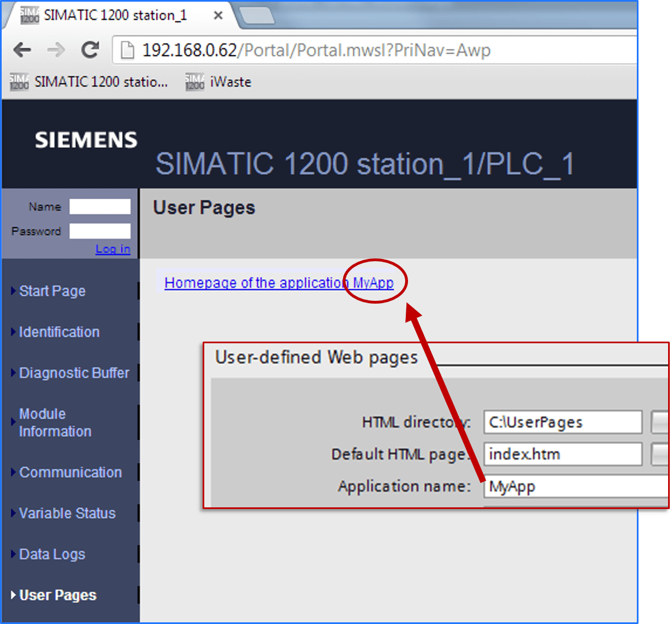The image size is (672, 624).
Task: Click the SIMATIC bookmark favicon
Action: [19, 82]
